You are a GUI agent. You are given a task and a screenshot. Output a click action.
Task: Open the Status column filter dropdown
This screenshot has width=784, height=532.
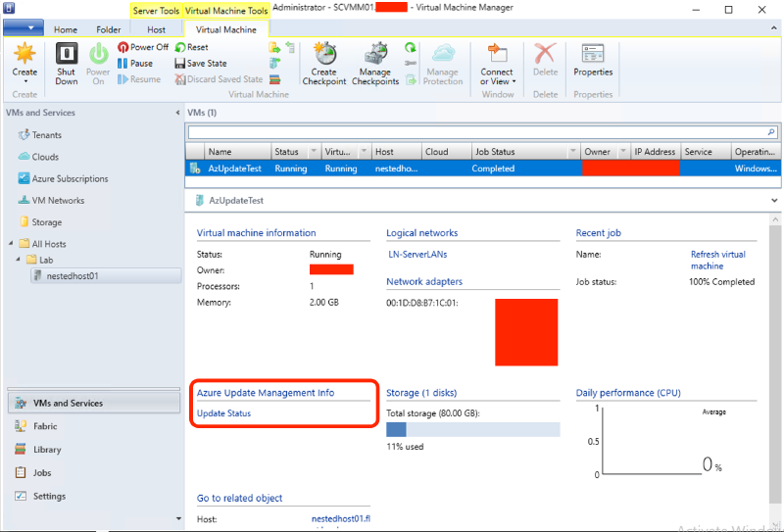coord(314,152)
